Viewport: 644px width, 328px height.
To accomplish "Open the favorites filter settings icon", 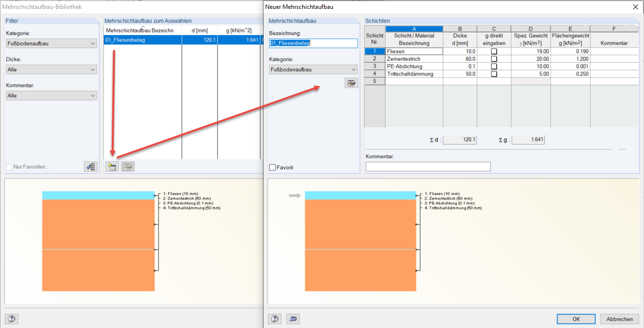I will click(x=91, y=166).
